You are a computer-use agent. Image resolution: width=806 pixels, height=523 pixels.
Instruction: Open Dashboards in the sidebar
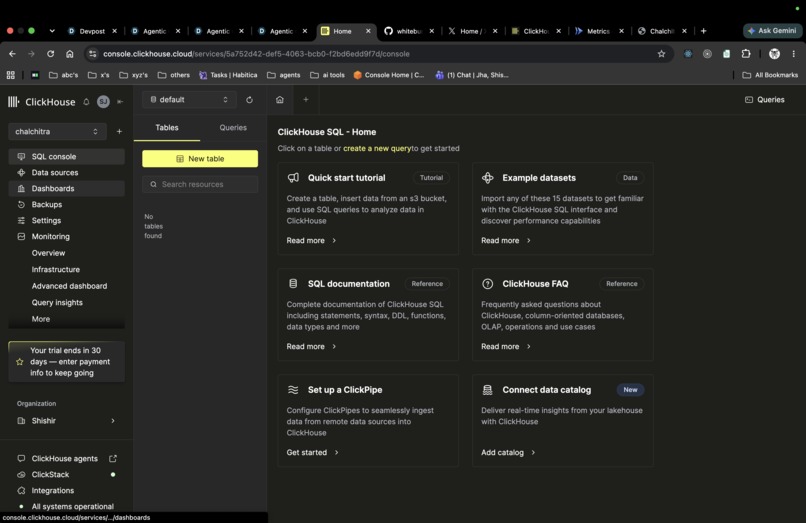(66, 188)
